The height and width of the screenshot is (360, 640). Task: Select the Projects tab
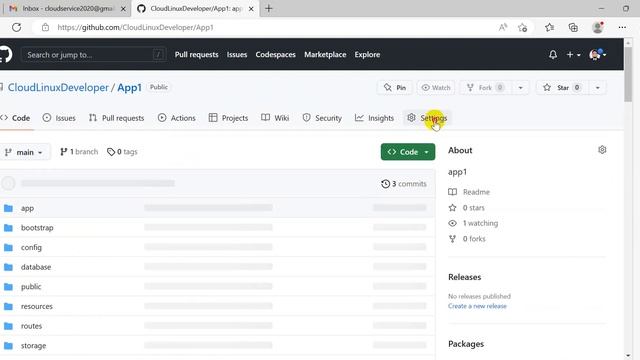coord(228,118)
